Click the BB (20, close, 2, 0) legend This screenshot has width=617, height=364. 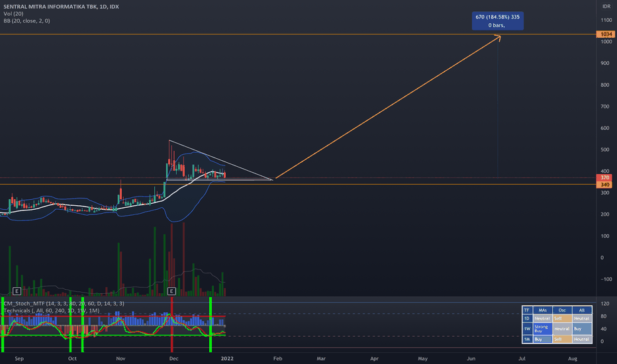point(26,21)
